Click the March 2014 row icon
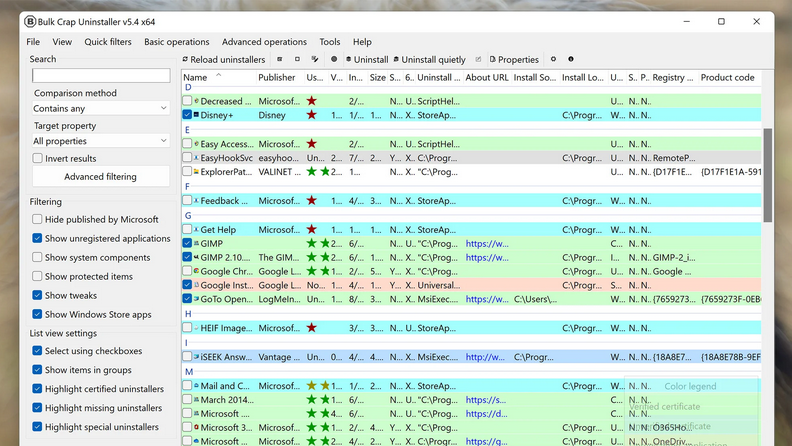 pyautogui.click(x=196, y=400)
